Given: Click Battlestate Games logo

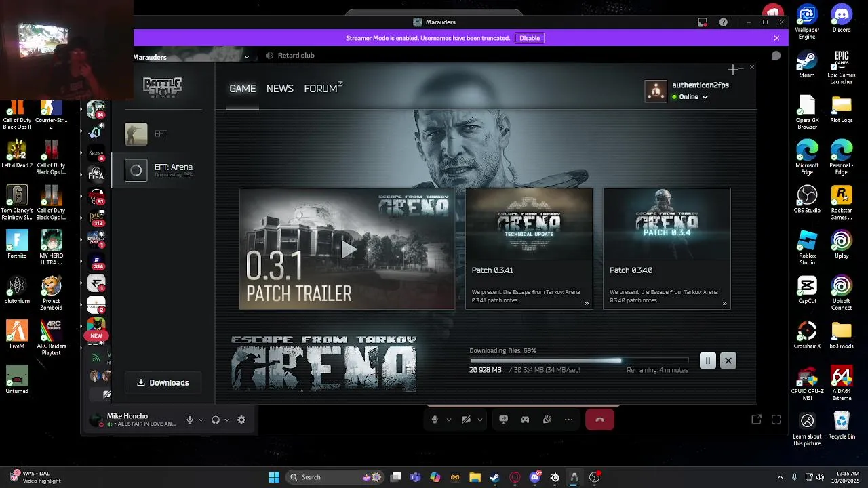Looking at the screenshot, I should point(162,86).
